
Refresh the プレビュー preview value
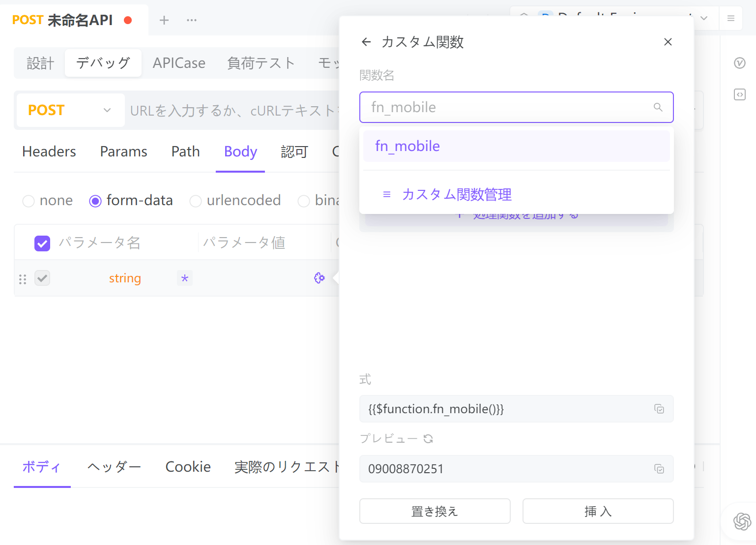click(x=428, y=438)
